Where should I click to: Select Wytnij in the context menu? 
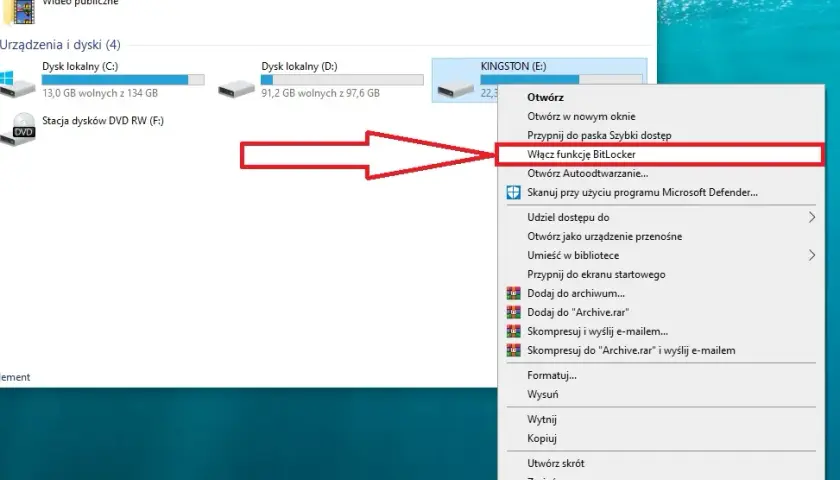542,419
